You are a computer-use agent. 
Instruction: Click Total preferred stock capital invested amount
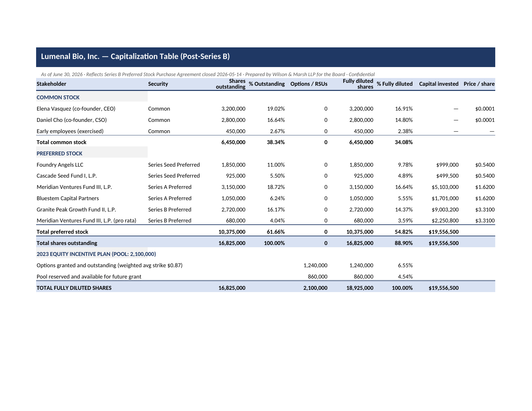[443, 232]
